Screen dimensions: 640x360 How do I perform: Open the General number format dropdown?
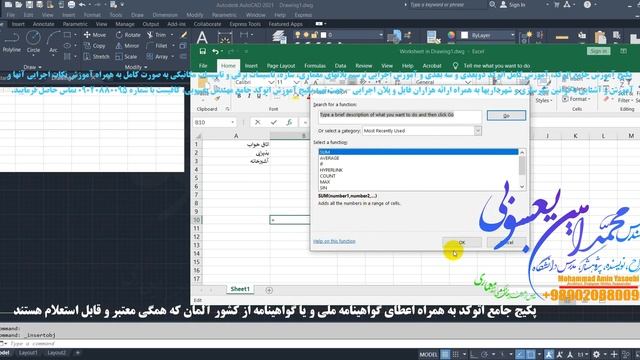tap(468, 82)
